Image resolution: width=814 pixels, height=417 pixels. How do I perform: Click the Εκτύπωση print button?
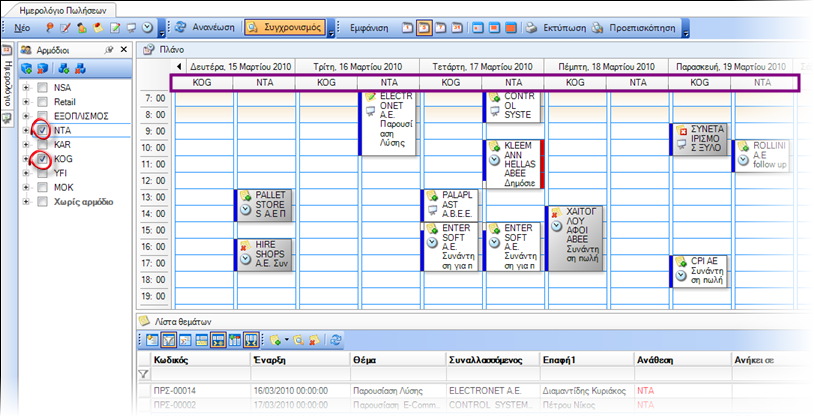[x=555, y=28]
